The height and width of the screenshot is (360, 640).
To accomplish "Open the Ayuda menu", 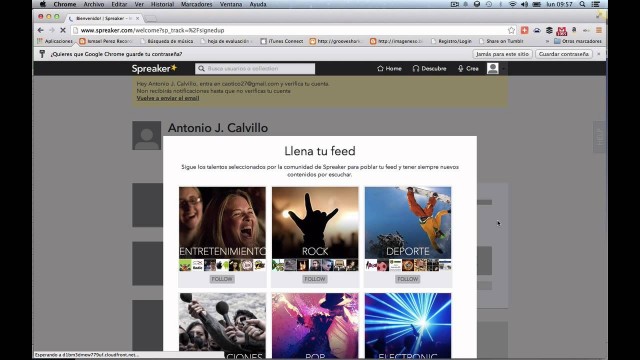I will pos(258,4).
